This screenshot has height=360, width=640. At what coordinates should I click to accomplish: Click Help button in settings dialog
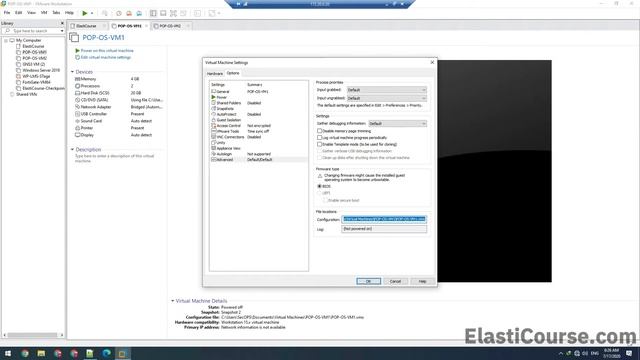click(x=422, y=281)
